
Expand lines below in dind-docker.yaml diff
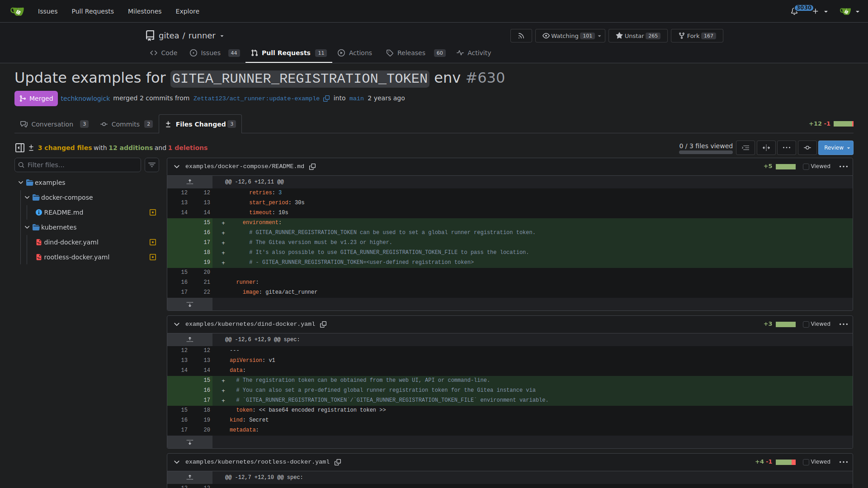click(x=190, y=442)
